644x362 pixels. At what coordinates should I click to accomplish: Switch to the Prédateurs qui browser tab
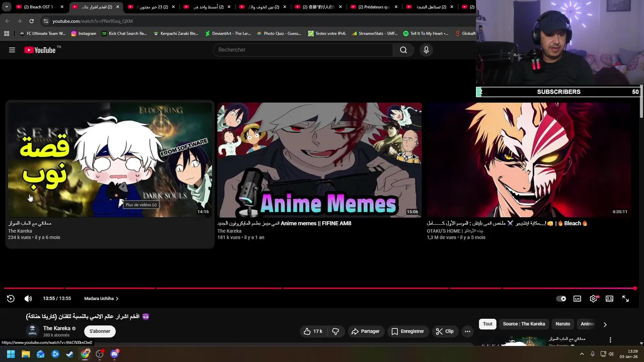click(374, 7)
